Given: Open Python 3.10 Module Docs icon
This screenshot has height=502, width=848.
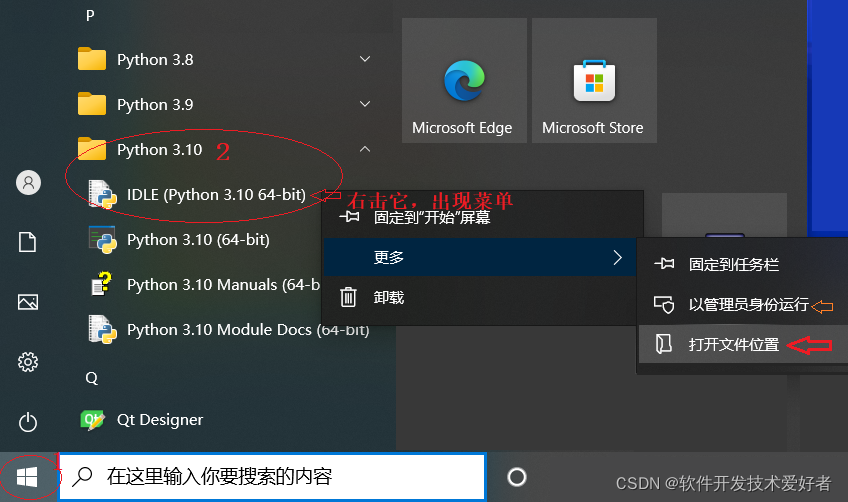Looking at the screenshot, I should (x=103, y=329).
